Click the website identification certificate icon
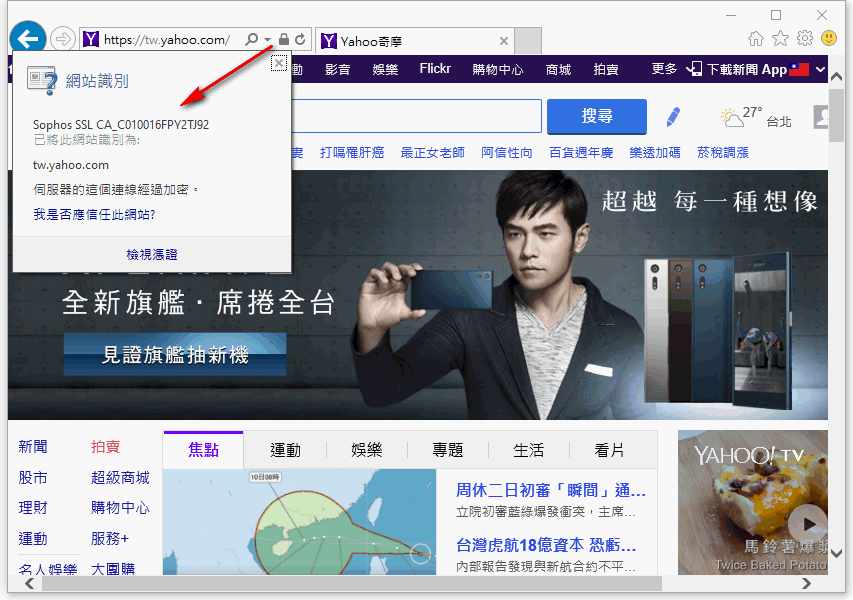The height and width of the screenshot is (600, 853). point(42,81)
